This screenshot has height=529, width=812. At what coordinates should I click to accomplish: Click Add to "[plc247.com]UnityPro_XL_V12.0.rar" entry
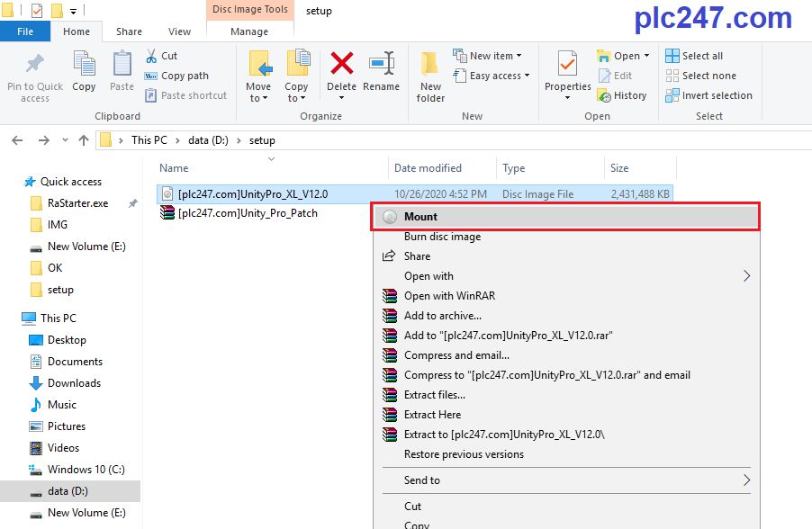[565, 336]
